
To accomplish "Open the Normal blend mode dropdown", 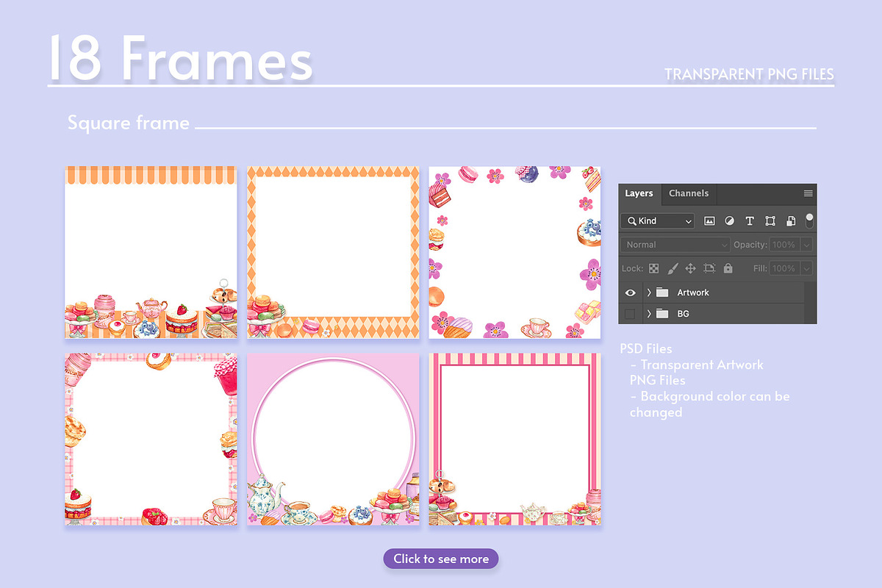I will click(x=675, y=245).
